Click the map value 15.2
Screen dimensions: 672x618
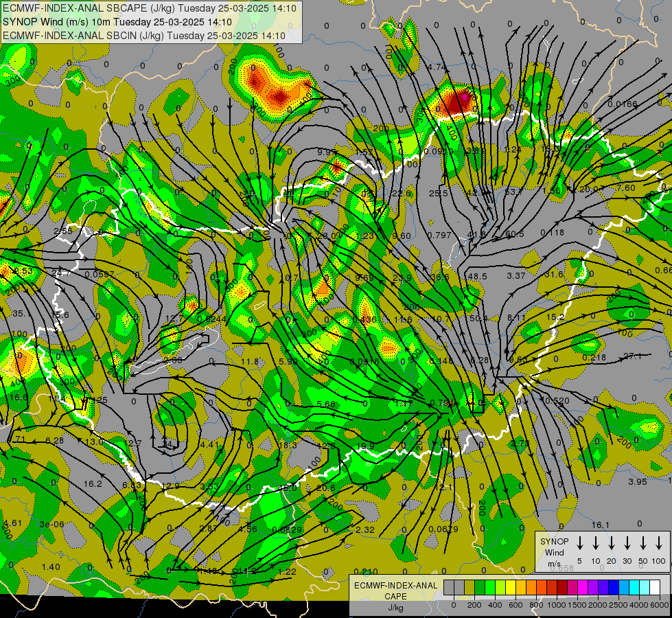point(555,317)
